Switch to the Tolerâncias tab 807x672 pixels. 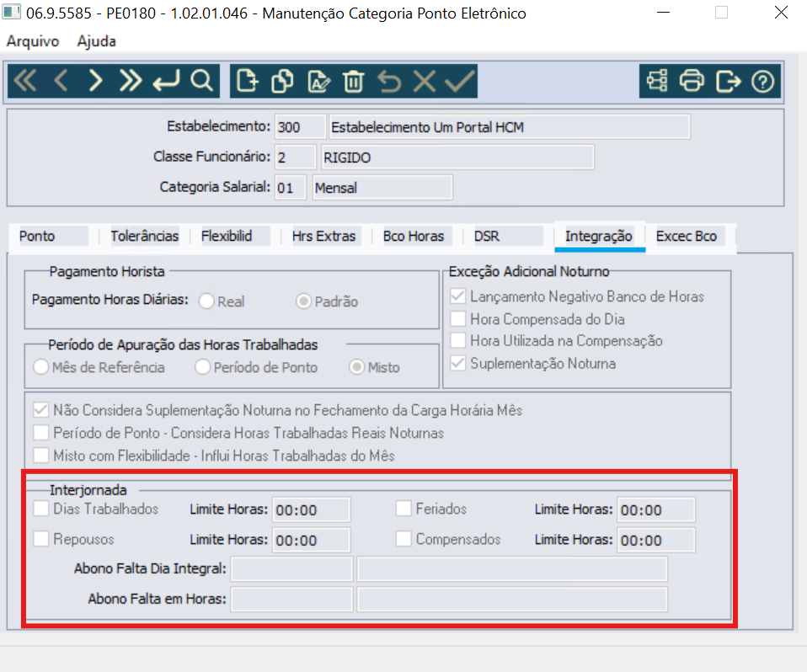coord(145,236)
